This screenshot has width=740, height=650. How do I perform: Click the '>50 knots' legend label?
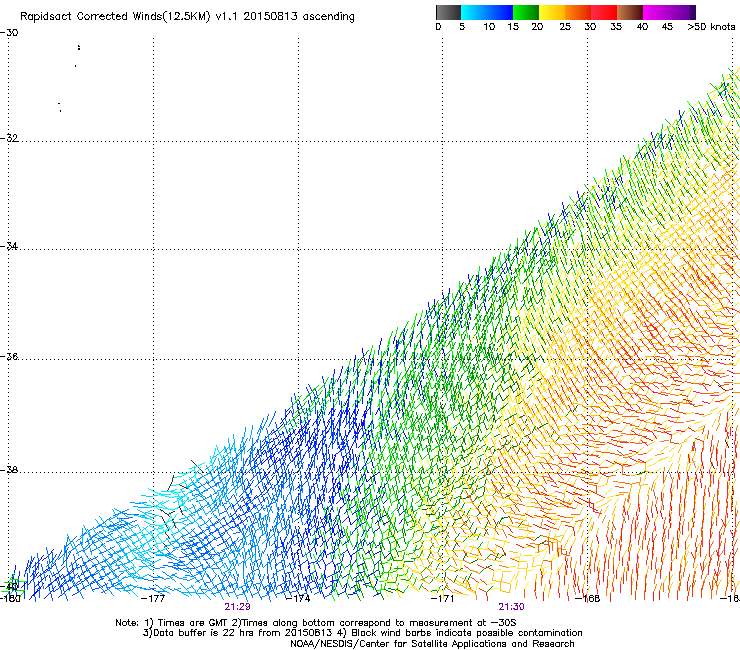tap(711, 27)
